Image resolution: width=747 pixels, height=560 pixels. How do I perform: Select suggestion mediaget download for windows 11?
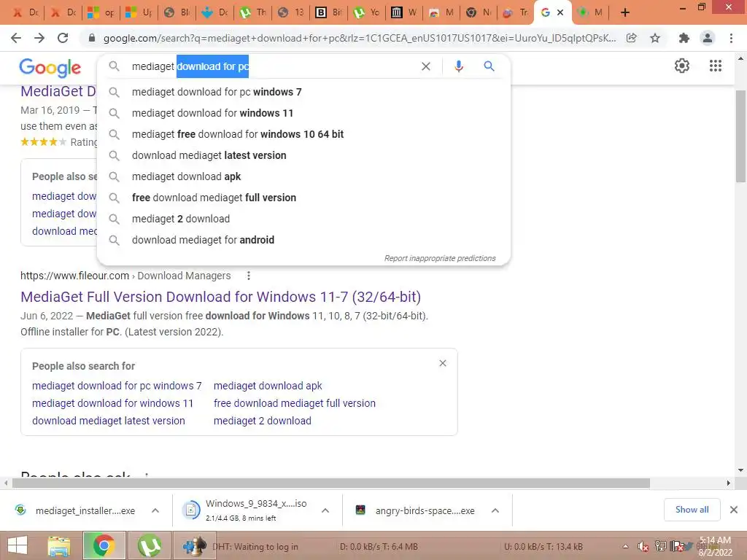click(x=303, y=113)
